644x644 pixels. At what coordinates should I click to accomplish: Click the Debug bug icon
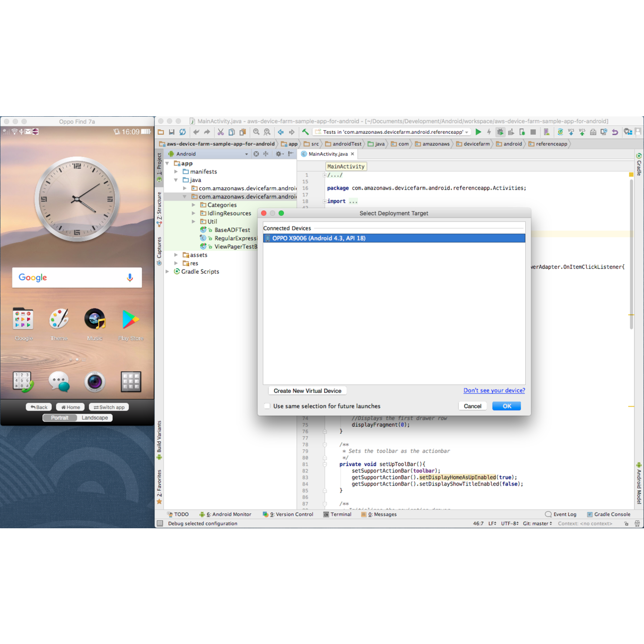point(500,132)
